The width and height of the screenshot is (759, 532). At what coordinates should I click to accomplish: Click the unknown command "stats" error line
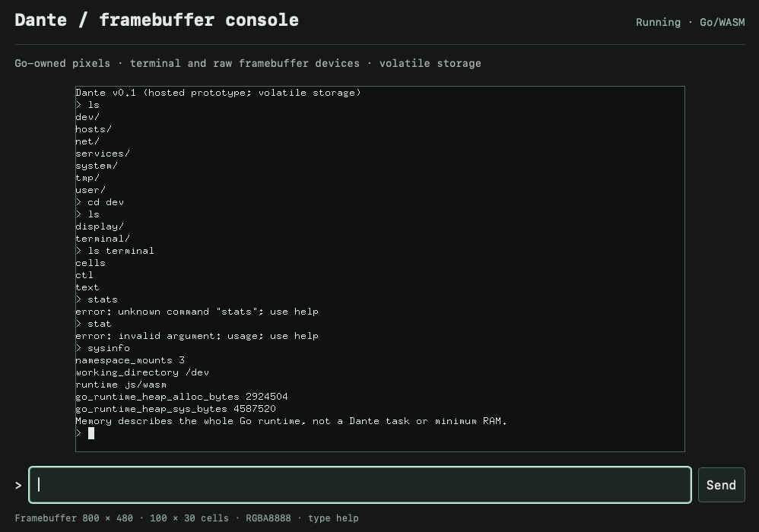click(197, 312)
